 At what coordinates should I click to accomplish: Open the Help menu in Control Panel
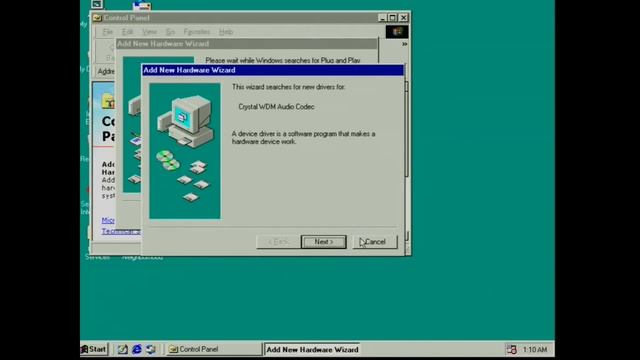pyautogui.click(x=226, y=32)
